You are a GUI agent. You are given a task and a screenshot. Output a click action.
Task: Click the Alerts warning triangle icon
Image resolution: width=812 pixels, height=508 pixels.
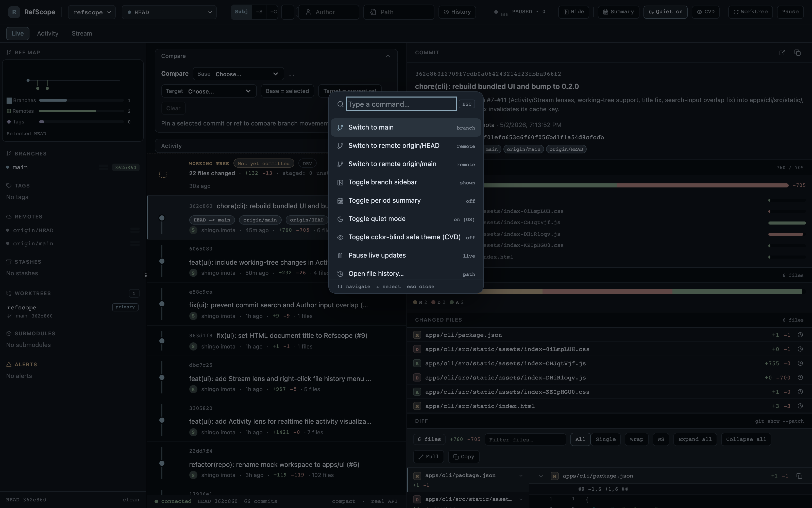[9, 364]
